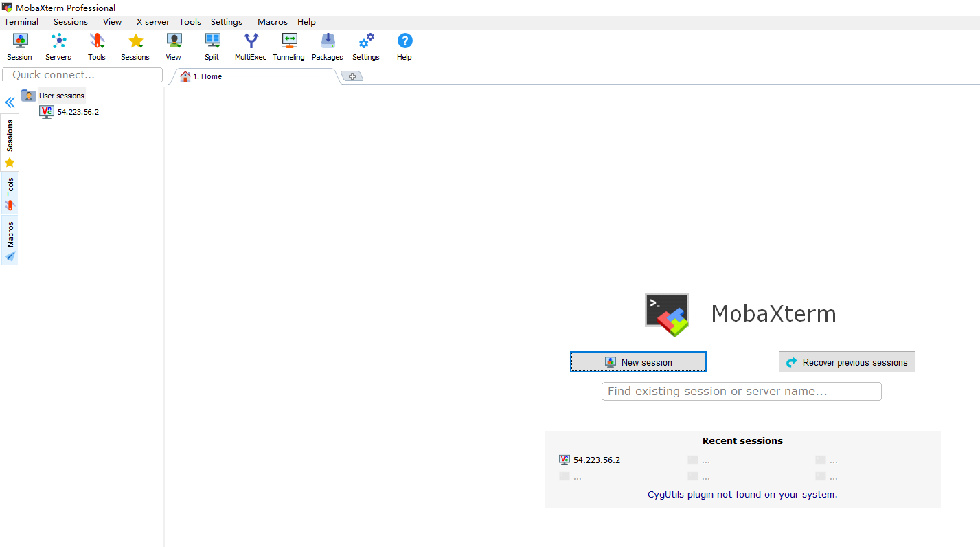This screenshot has height=547, width=980.
Task: Click the CygUtils plugin not found message
Action: click(x=742, y=494)
